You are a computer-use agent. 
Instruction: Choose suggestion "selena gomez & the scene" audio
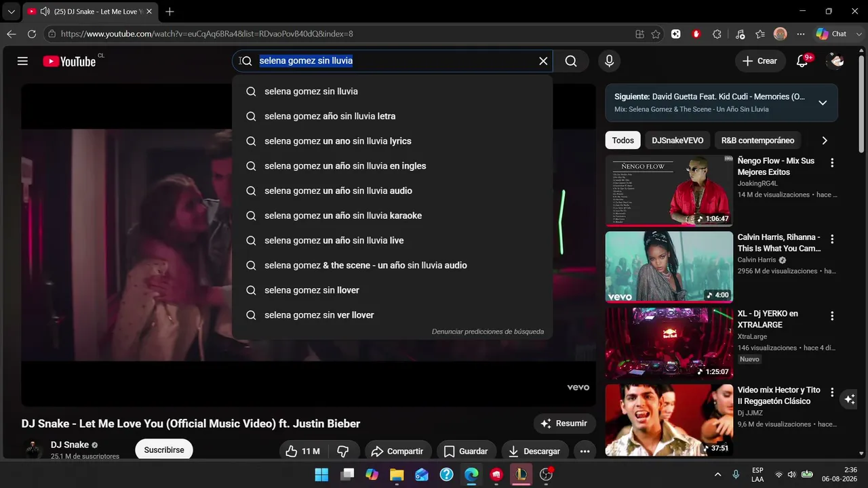[393, 265]
